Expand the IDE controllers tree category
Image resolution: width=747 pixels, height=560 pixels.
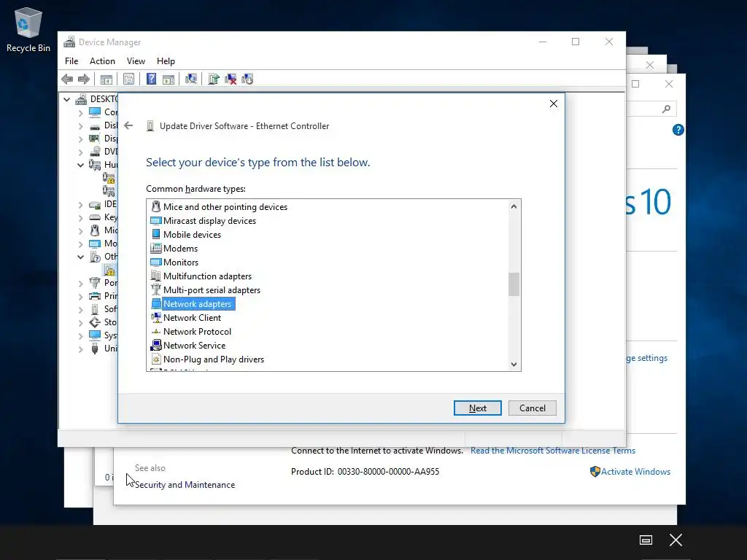coord(80,205)
